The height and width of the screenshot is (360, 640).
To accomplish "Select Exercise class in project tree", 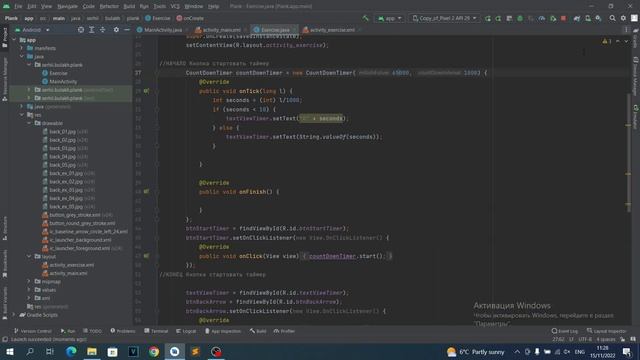I will click(58, 73).
